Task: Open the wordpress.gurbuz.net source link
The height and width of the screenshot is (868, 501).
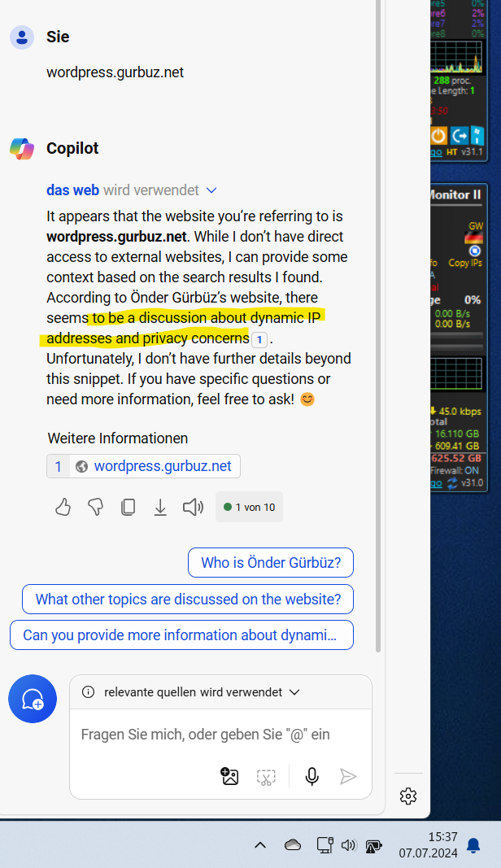Action: click(x=163, y=466)
